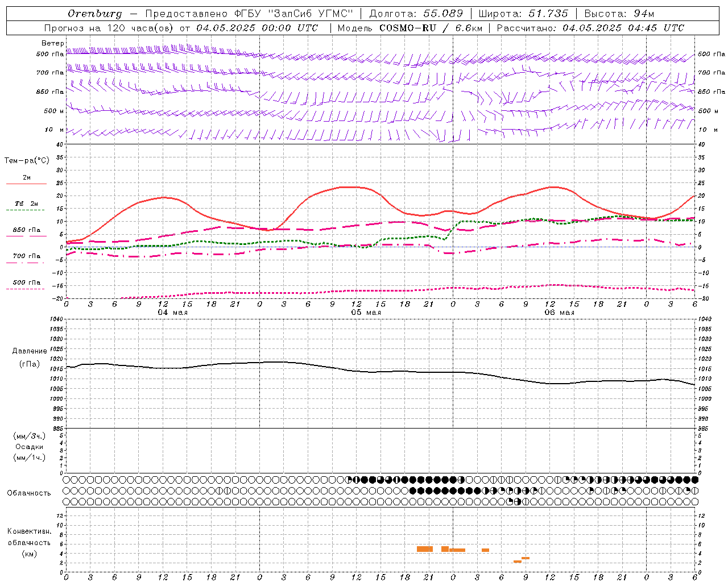Select the solid red 2м legend line
Image resolution: width=728 pixels, height=582 pixels.
pyautogui.click(x=26, y=184)
